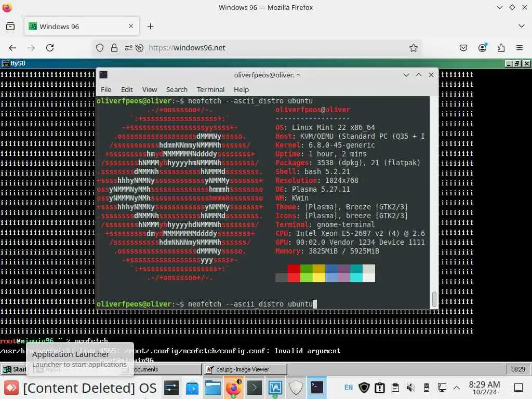The height and width of the screenshot is (399, 532).
Task: Click the terminal window minimize chevron
Action: [406, 75]
